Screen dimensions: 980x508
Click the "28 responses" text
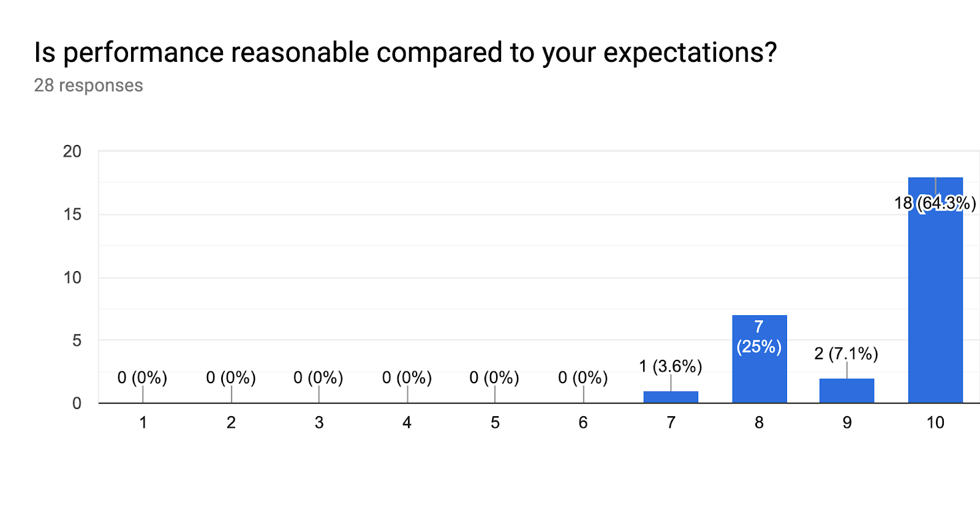tap(88, 86)
